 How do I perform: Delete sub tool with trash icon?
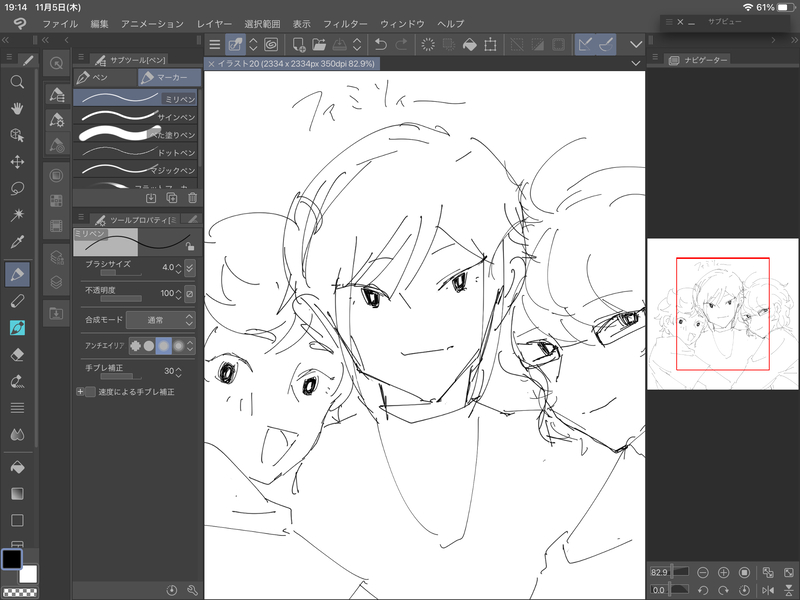pyautogui.click(x=192, y=198)
